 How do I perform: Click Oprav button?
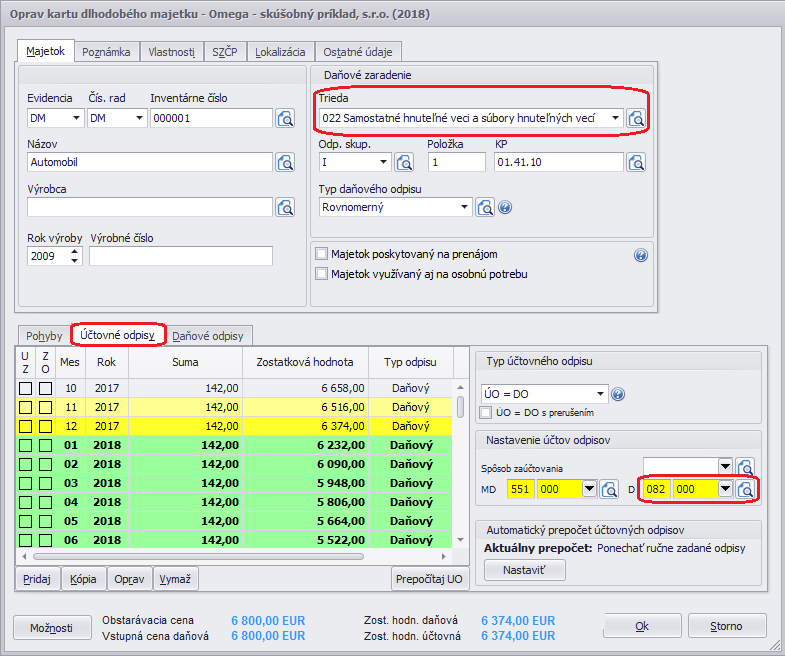click(x=129, y=579)
